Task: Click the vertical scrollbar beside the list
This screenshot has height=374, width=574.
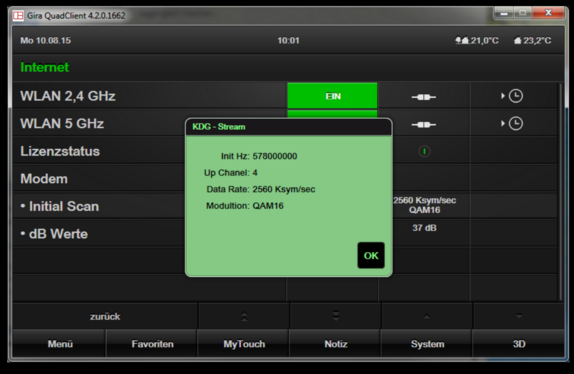Action: point(560,192)
